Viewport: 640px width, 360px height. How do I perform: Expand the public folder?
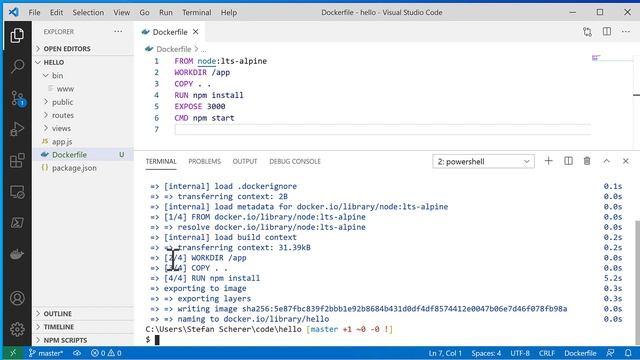[83, 102]
